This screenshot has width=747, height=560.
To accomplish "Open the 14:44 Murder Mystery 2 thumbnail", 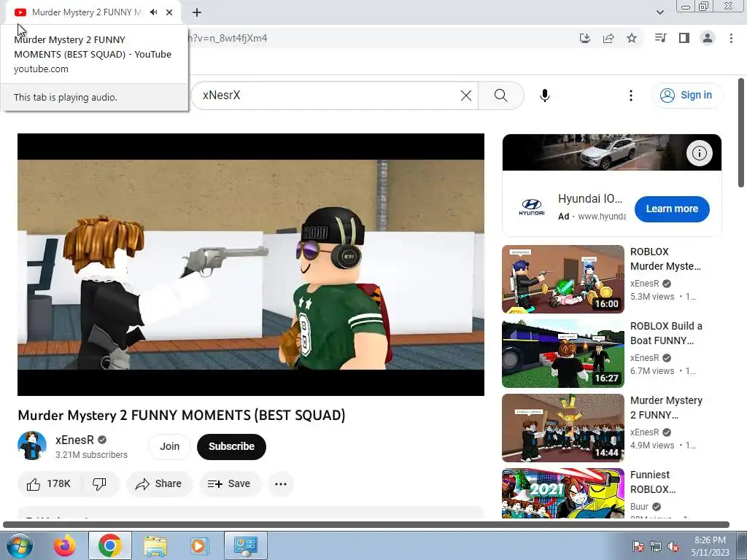I will [562, 427].
